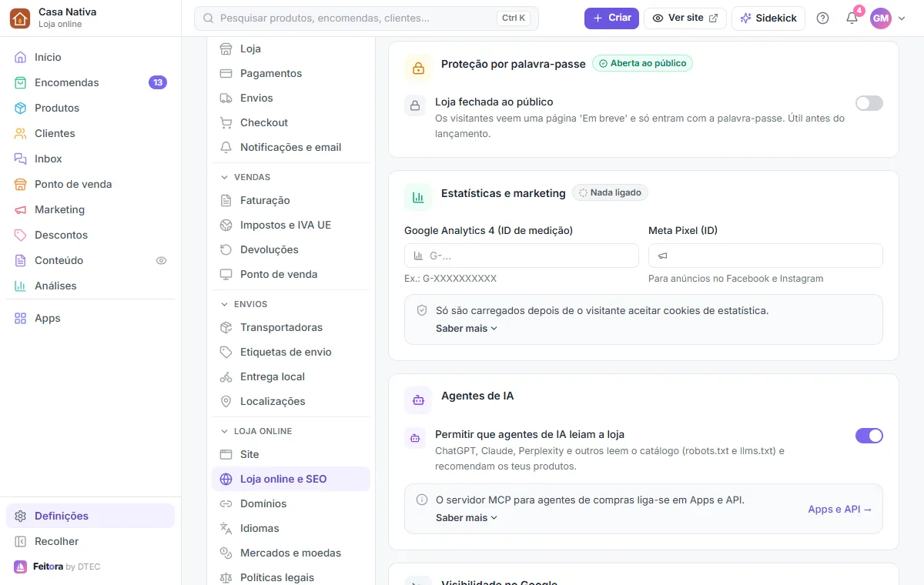Open the Sidekick assistant button
This screenshot has width=924, height=585.
pyautogui.click(x=768, y=18)
